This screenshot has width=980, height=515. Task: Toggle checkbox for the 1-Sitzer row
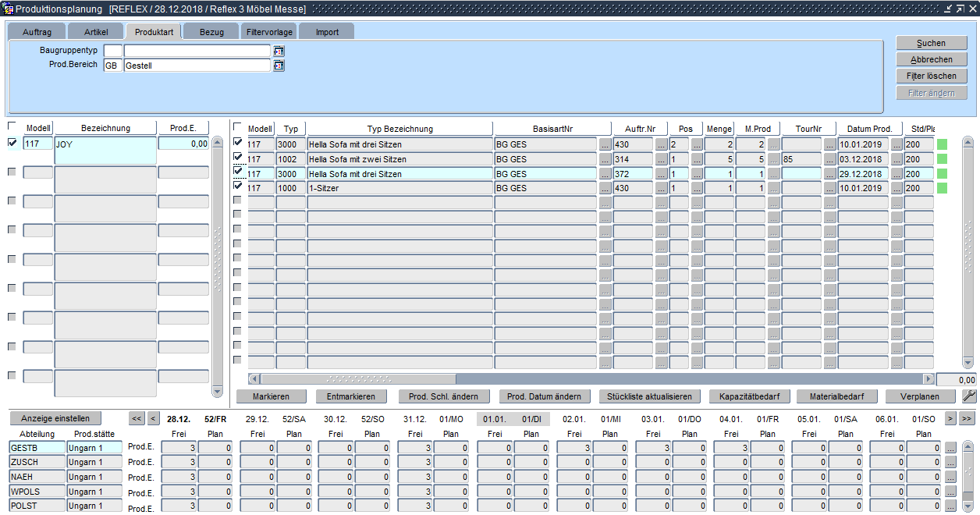point(238,186)
